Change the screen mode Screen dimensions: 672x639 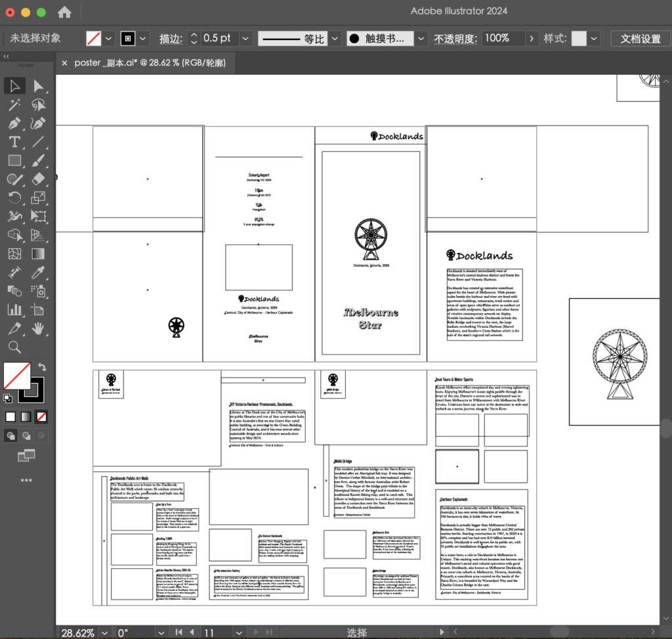pos(26,455)
